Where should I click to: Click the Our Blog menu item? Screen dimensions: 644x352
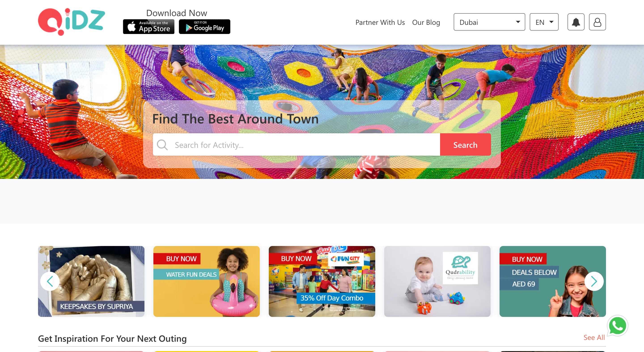[x=426, y=22]
